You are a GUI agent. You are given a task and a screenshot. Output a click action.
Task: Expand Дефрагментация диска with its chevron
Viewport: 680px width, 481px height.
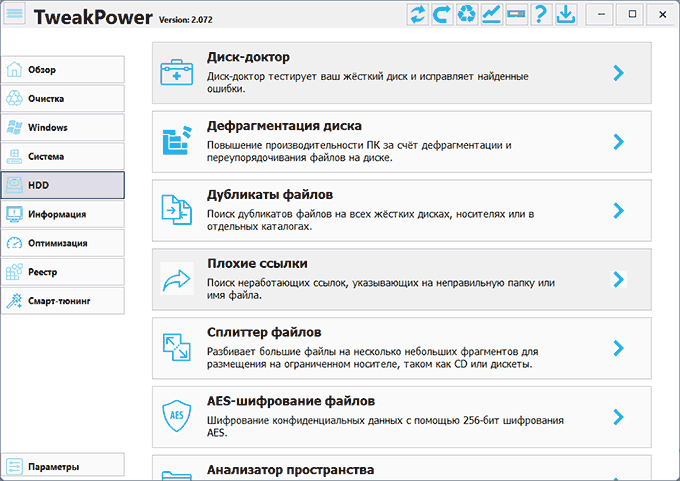pos(618,142)
